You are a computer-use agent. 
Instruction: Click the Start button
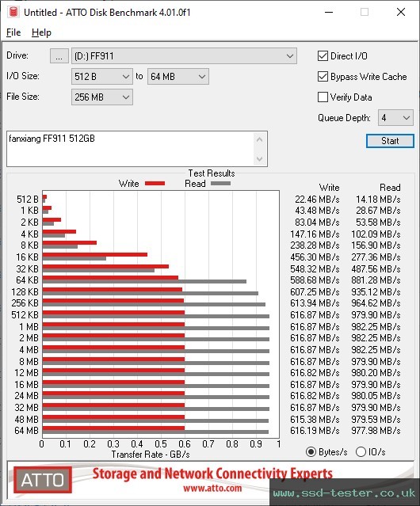pos(390,141)
